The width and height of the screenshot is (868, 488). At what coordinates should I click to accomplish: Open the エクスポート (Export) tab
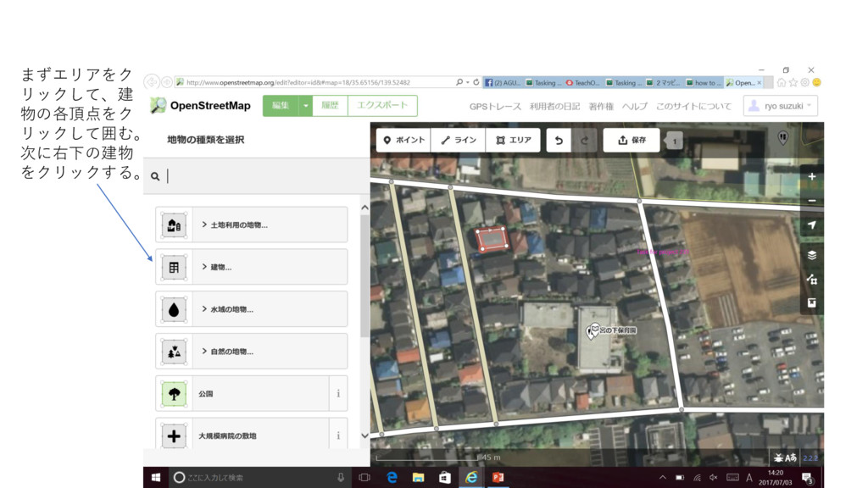pyautogui.click(x=382, y=106)
